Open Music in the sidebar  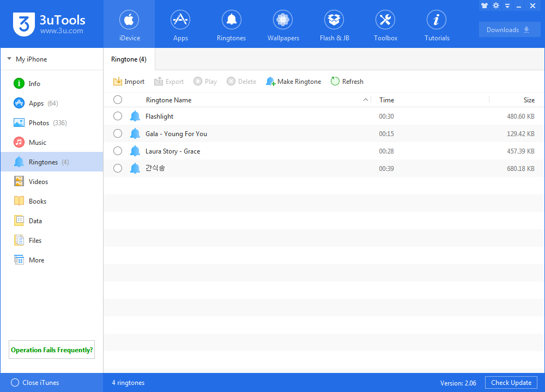pyautogui.click(x=52, y=142)
